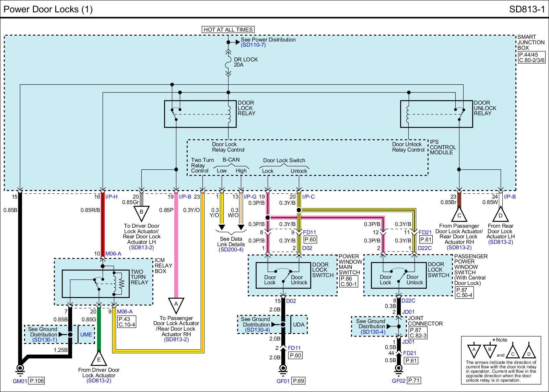Click triangle E connector below green wire
Image resolution: width=549 pixels, height=392 pixels.
point(99,359)
